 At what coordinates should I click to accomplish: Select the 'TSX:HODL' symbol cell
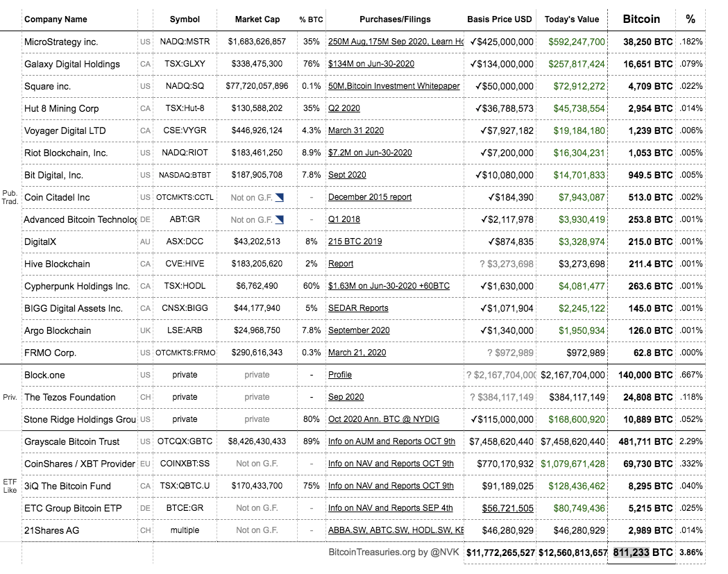coord(185,286)
